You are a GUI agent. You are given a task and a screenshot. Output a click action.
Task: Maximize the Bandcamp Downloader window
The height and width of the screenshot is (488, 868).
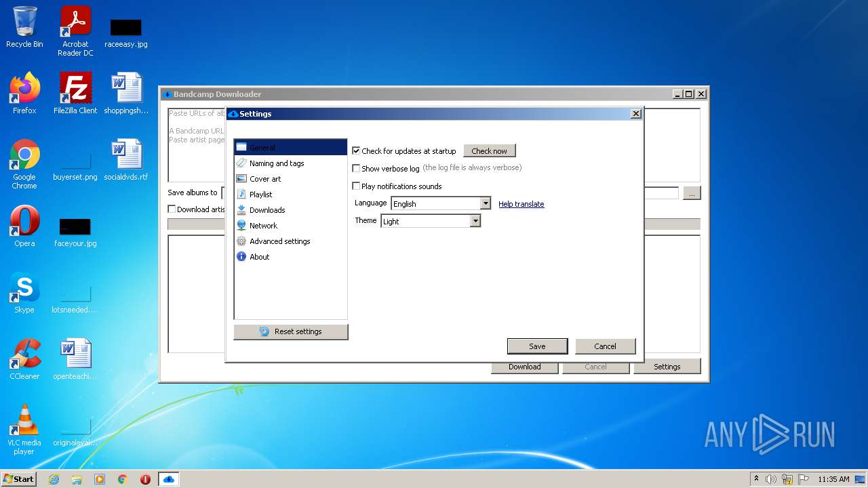(x=689, y=94)
